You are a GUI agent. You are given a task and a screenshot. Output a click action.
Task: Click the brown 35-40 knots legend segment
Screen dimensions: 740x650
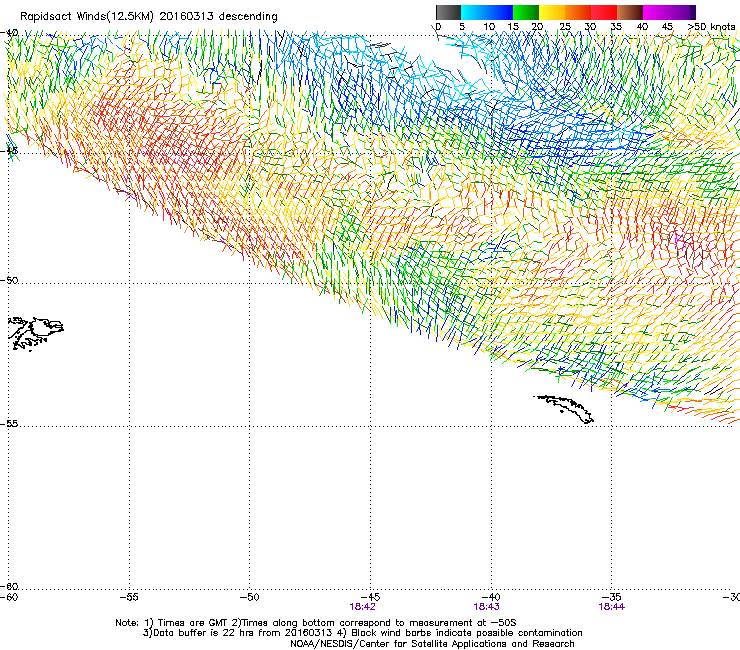(x=630, y=12)
